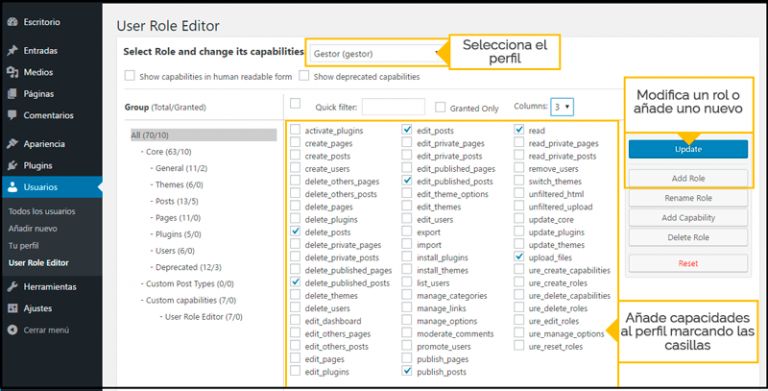Click in the Quick filter field

click(x=393, y=107)
